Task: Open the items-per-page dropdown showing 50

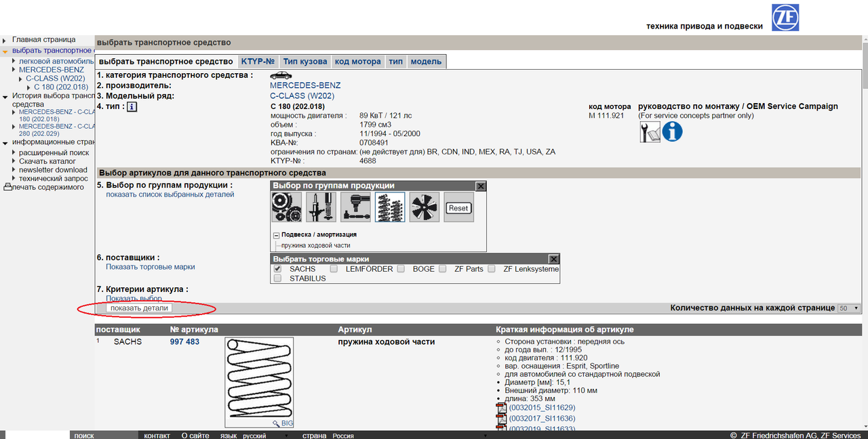Action: pos(850,308)
